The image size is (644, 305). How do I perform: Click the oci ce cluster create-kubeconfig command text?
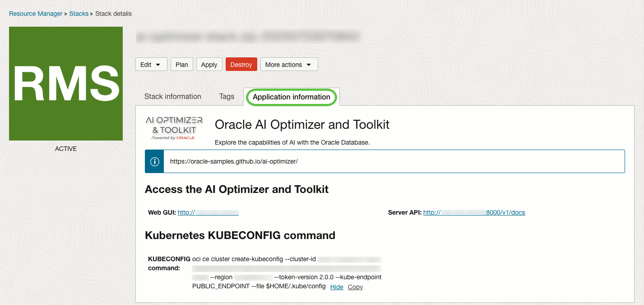[x=255, y=259]
